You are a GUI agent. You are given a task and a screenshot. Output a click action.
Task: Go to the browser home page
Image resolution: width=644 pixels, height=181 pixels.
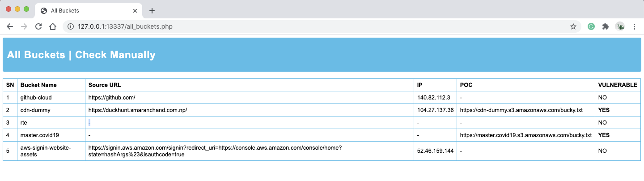(53, 26)
